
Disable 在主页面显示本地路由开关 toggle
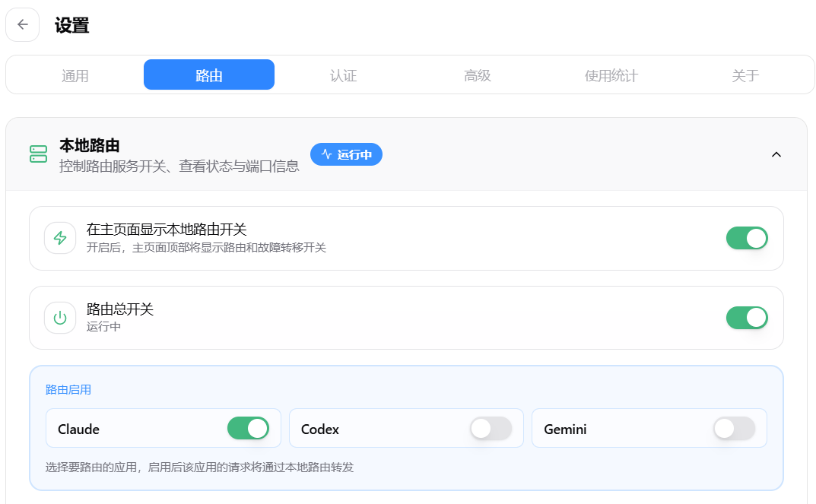pyautogui.click(x=747, y=238)
